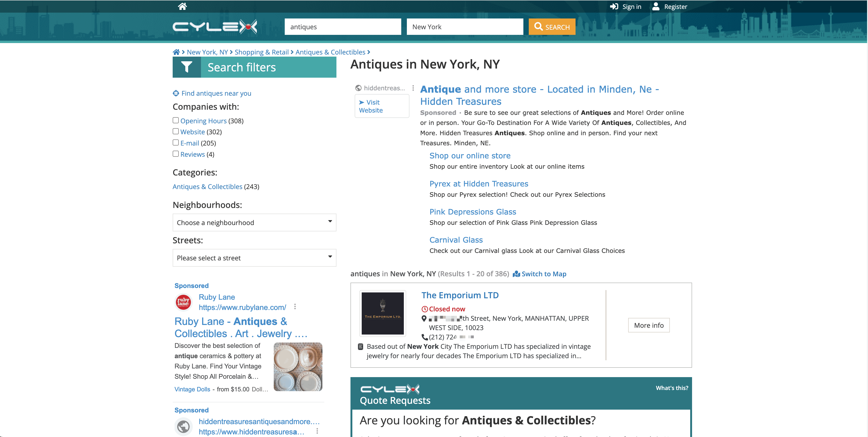868x437 pixels.
Task: Open Ruby Lane ad options menu dots
Action: point(295,307)
